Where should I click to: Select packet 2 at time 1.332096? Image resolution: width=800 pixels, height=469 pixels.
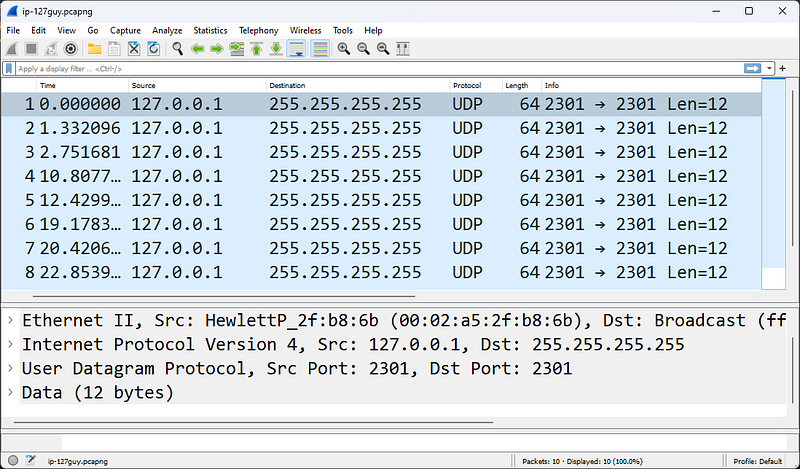[381, 128]
